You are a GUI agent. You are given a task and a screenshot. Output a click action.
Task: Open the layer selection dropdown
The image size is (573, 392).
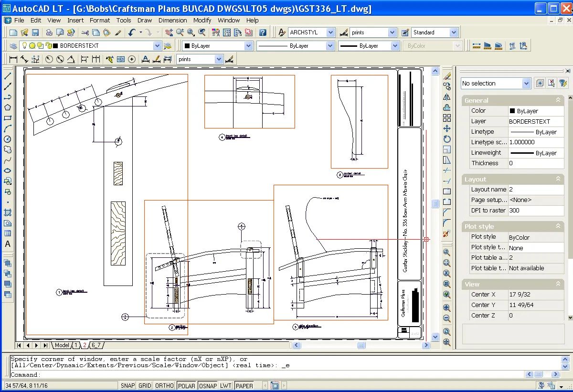(158, 45)
